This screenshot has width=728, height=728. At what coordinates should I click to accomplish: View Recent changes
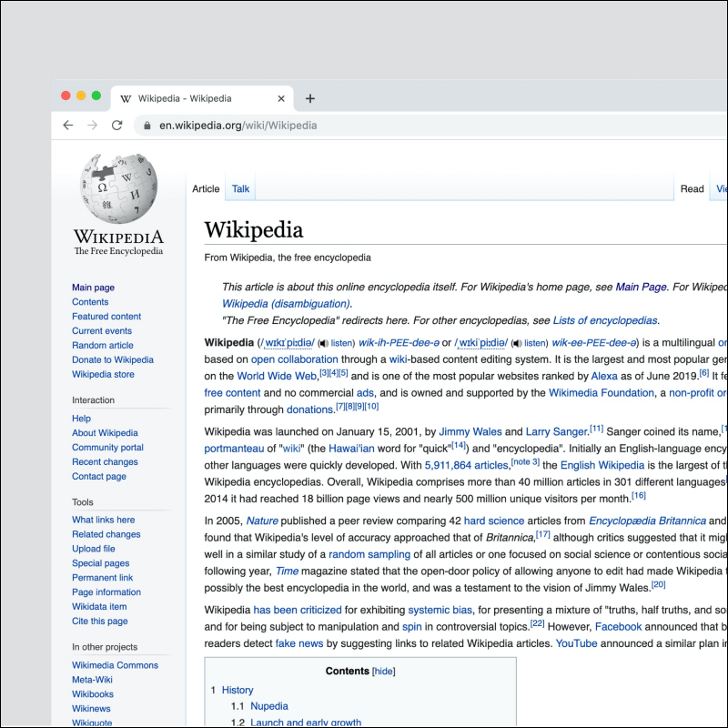click(105, 462)
